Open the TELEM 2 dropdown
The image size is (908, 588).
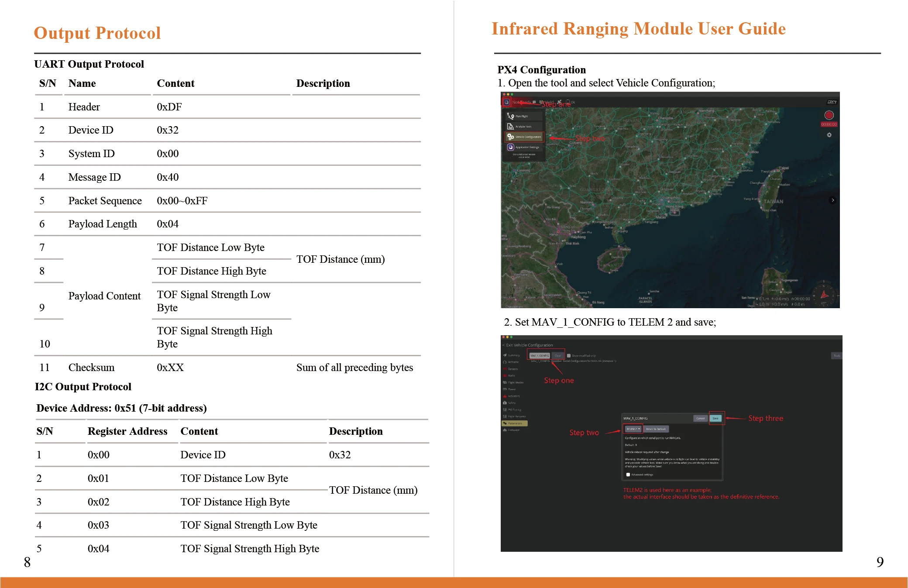pos(633,429)
